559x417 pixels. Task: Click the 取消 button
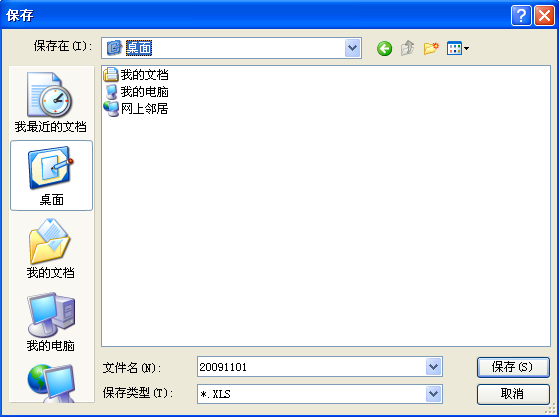pyautogui.click(x=513, y=394)
